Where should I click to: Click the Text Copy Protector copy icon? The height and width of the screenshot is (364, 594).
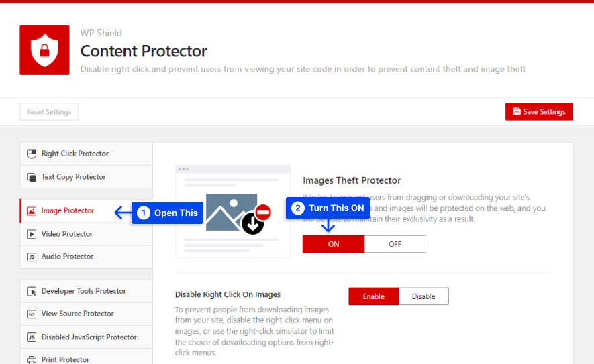pos(32,177)
